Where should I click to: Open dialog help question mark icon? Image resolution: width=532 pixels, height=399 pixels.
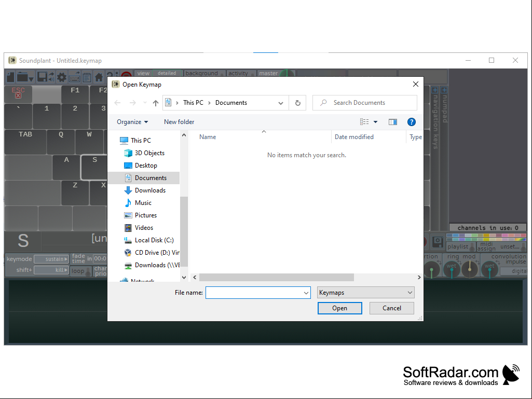(411, 122)
